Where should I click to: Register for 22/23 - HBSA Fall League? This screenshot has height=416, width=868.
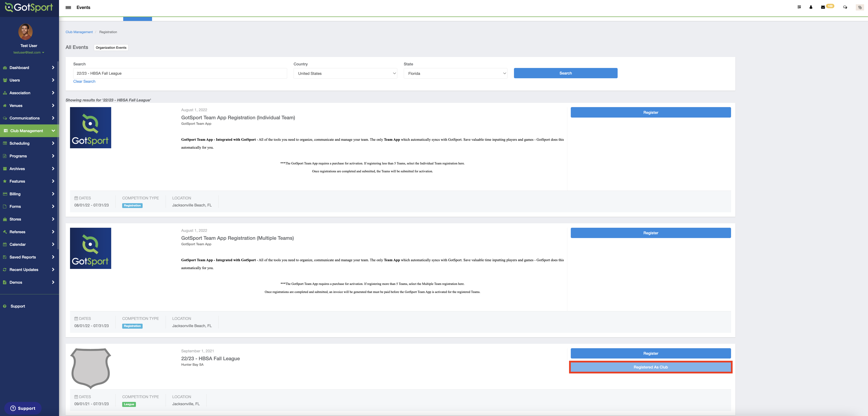click(x=650, y=353)
